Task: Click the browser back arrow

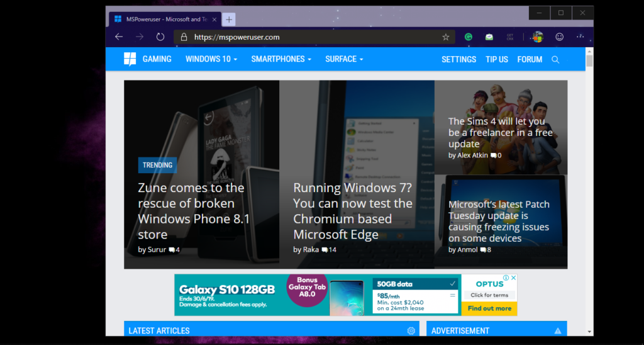Action: [x=119, y=37]
